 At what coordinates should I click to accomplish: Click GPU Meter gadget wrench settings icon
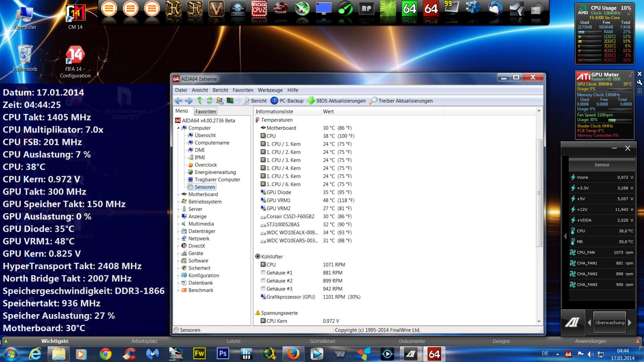pos(639,82)
